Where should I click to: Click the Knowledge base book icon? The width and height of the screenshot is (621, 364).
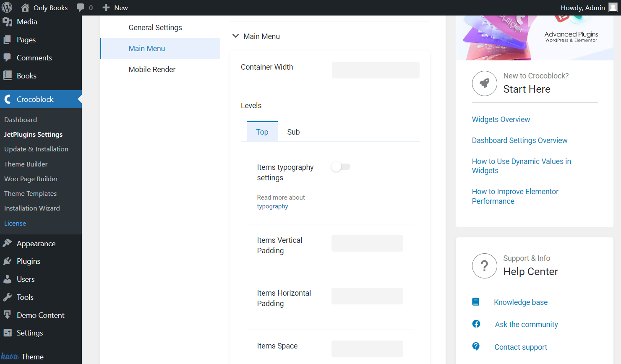point(475,302)
